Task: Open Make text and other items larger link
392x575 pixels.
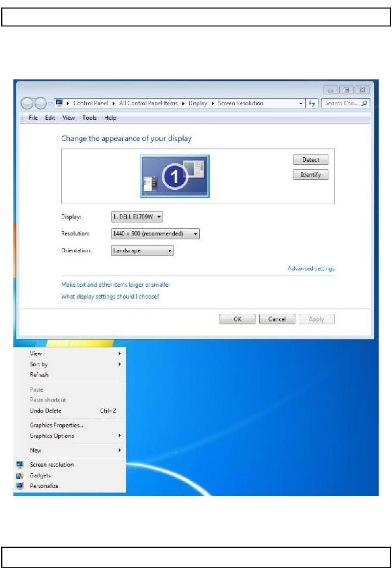Action: [116, 285]
